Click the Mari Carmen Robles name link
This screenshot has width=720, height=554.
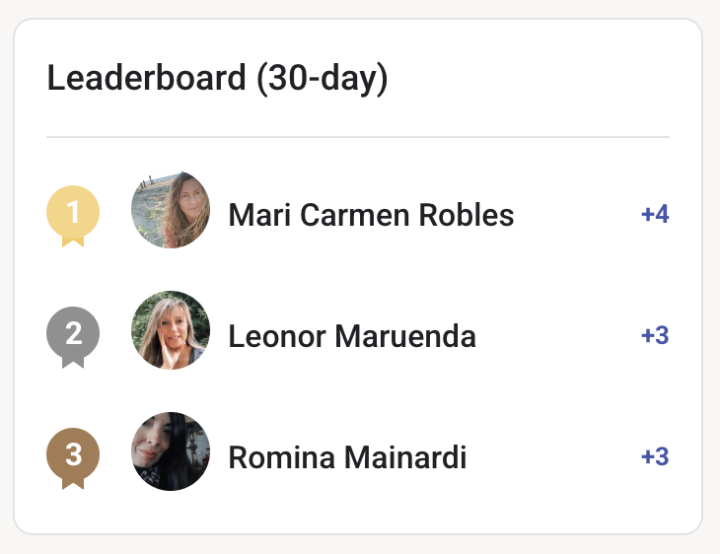[371, 215]
